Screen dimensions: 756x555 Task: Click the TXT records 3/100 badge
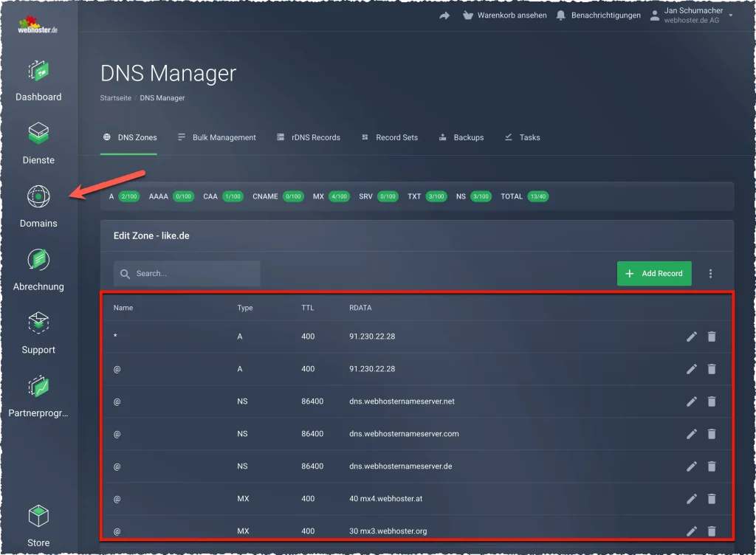[x=436, y=196]
